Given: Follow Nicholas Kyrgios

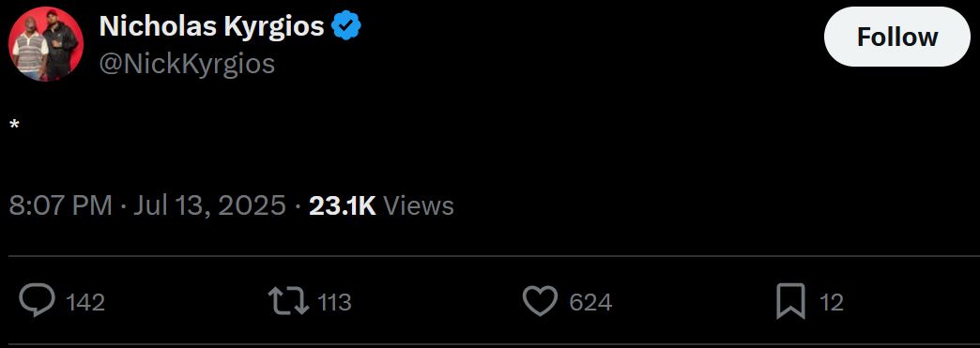Looking at the screenshot, I should tap(896, 37).
